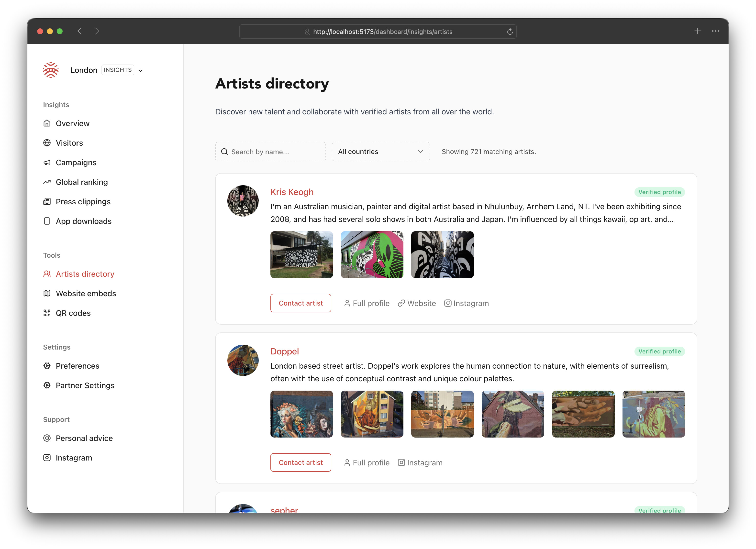Click the search magnifier icon

point(225,152)
